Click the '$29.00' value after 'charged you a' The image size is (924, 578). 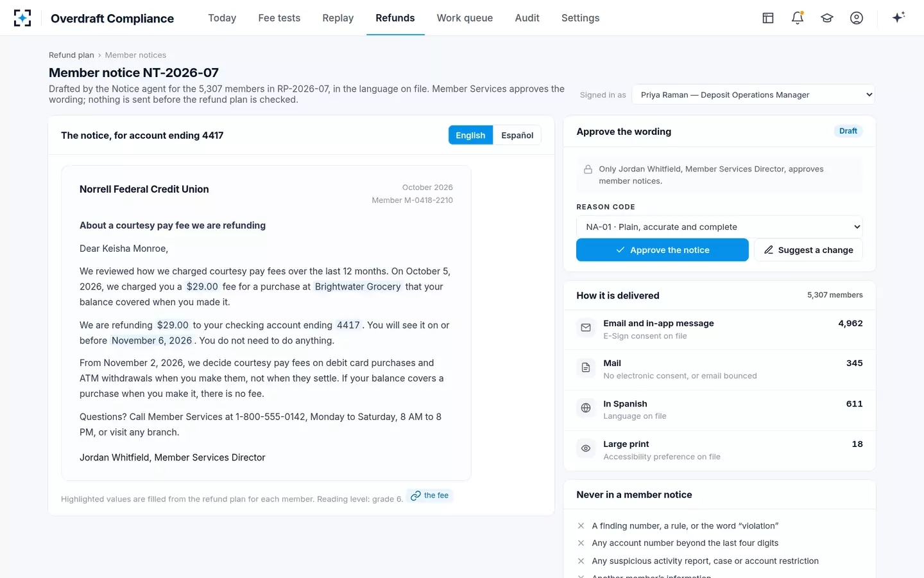[202, 286]
